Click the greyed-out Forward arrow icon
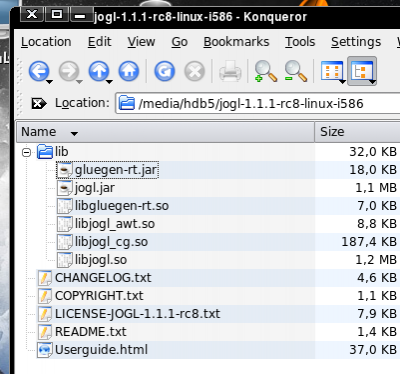Screen dimensions: 400x374 tap(68, 71)
